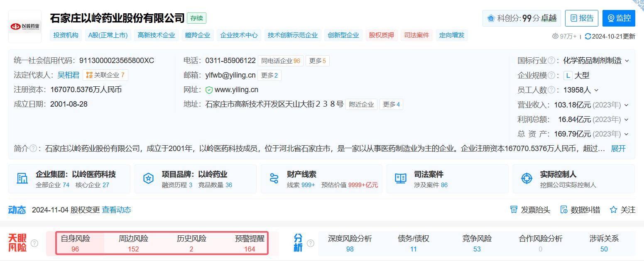This screenshot has height=261, width=644.
Task: Click the 股权质押 red tag
Action: [x=381, y=35]
